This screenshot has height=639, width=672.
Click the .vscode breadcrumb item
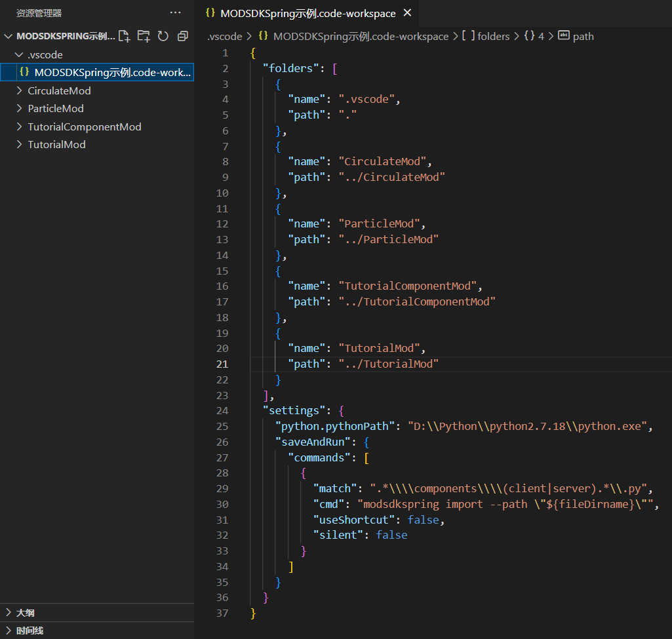tap(224, 36)
